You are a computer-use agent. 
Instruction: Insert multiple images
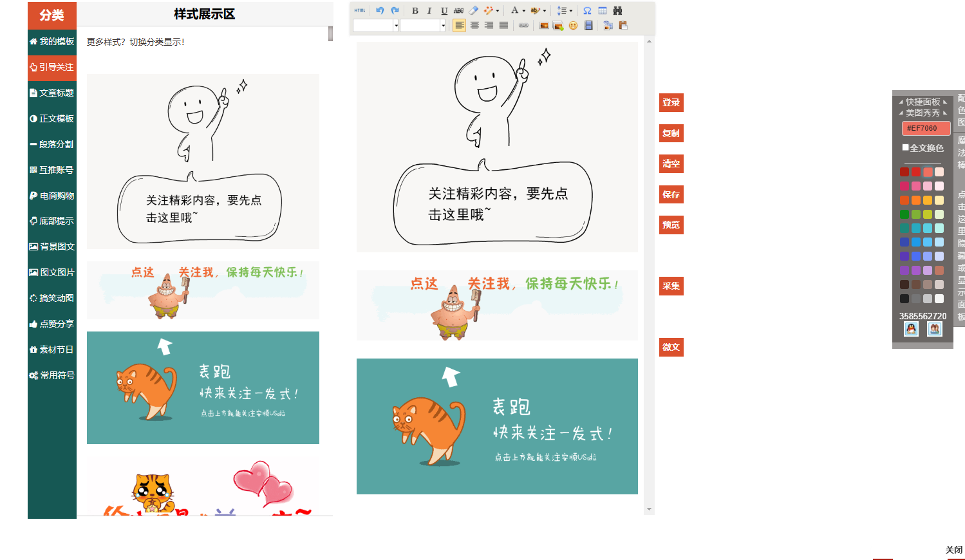point(558,25)
